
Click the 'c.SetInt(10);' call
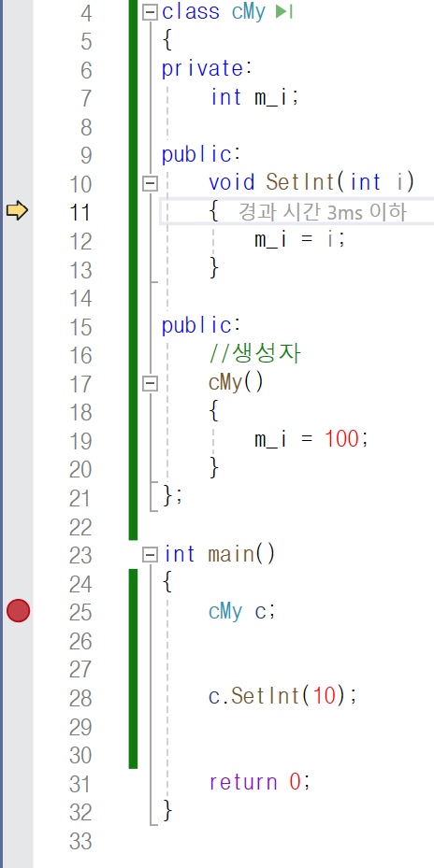point(282,697)
